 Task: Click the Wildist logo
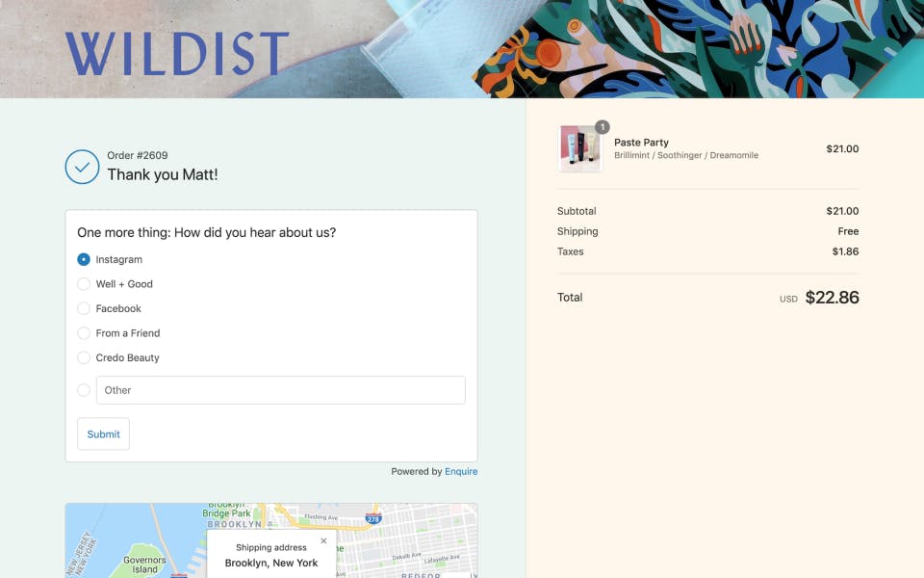point(177,54)
